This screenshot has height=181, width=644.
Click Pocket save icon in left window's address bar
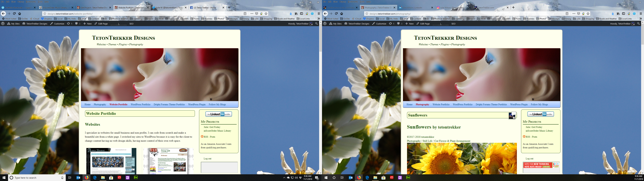click(x=256, y=14)
